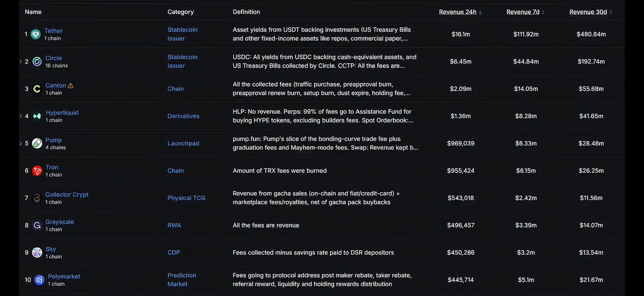Click the Sky logo icon
The height and width of the screenshot is (296, 644).
37,252
